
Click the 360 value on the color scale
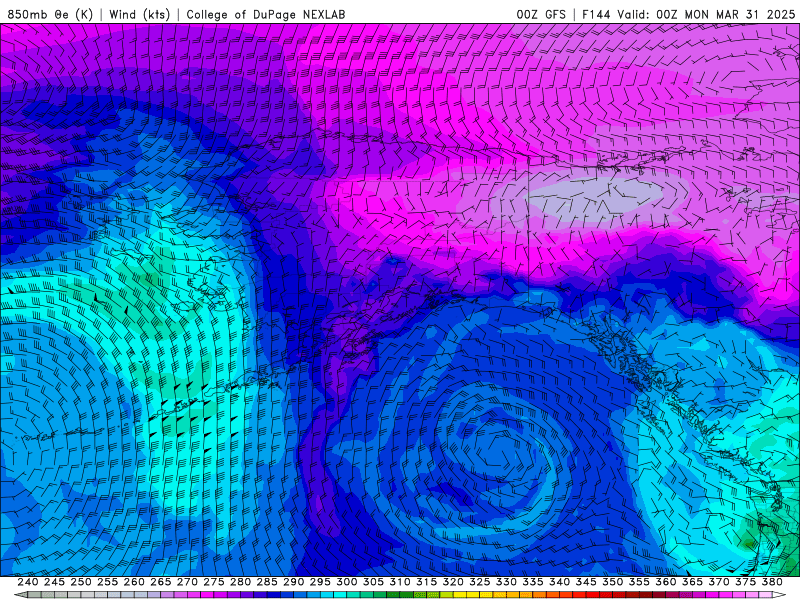coord(665,582)
